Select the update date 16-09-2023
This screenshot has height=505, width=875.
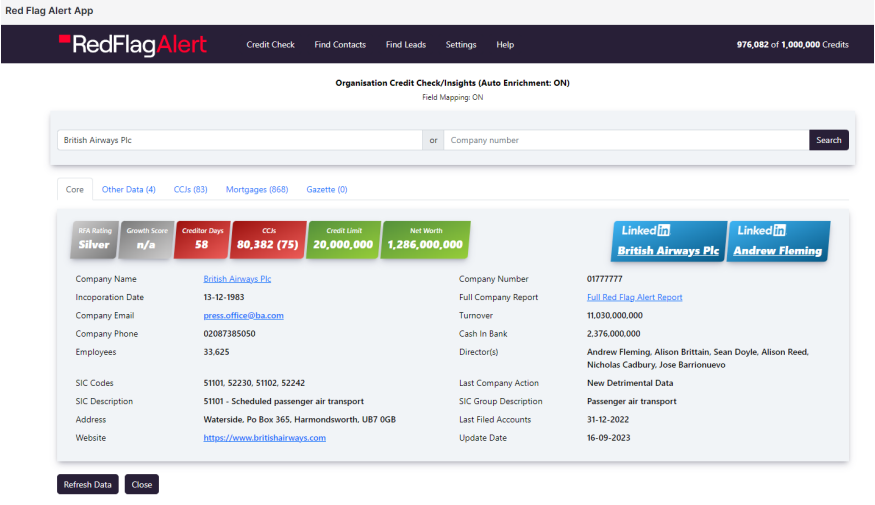tap(608, 438)
